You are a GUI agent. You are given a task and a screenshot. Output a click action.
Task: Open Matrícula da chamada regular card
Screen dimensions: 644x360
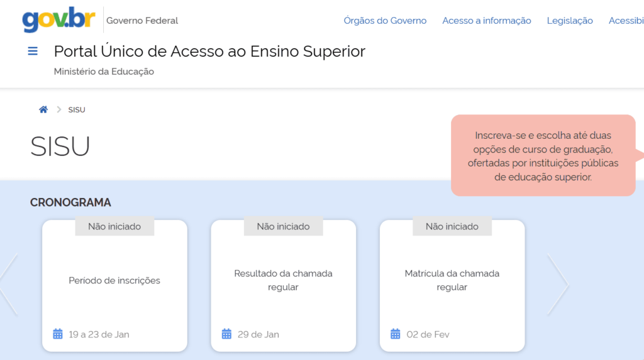point(452,280)
